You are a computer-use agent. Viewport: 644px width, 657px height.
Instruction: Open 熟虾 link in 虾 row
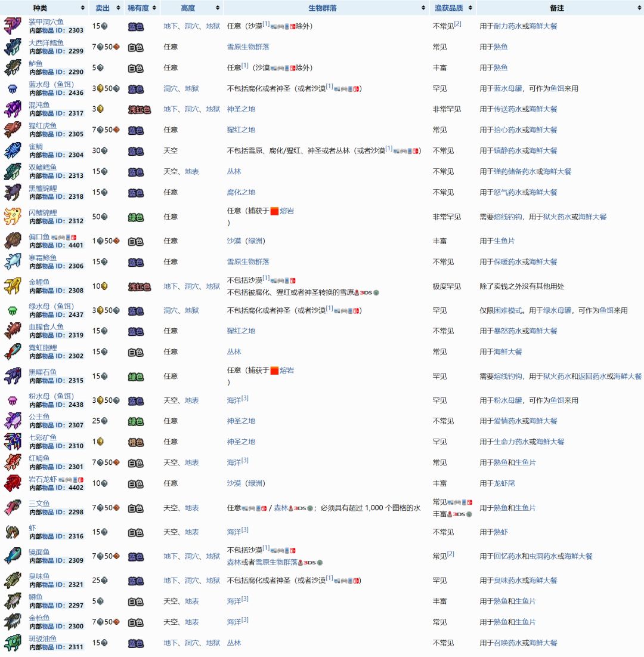click(x=500, y=532)
